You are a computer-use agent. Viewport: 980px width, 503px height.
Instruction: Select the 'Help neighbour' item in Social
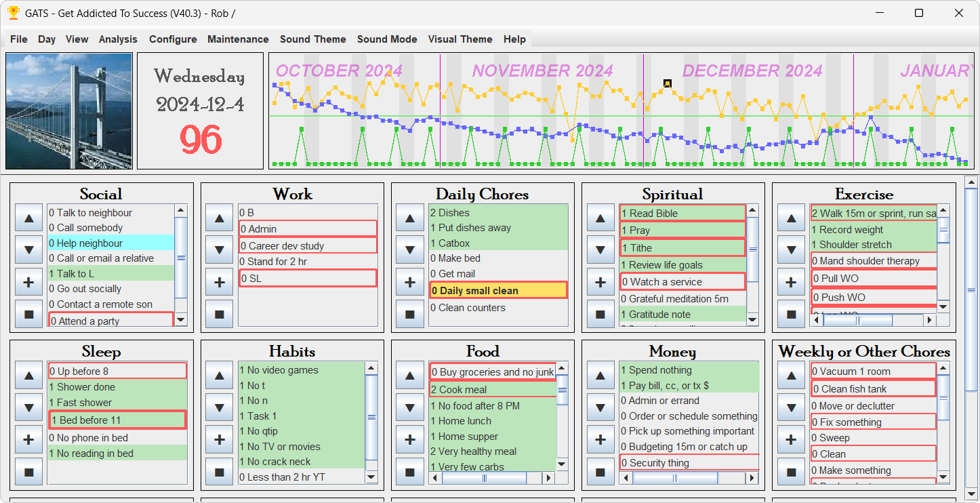coord(110,243)
